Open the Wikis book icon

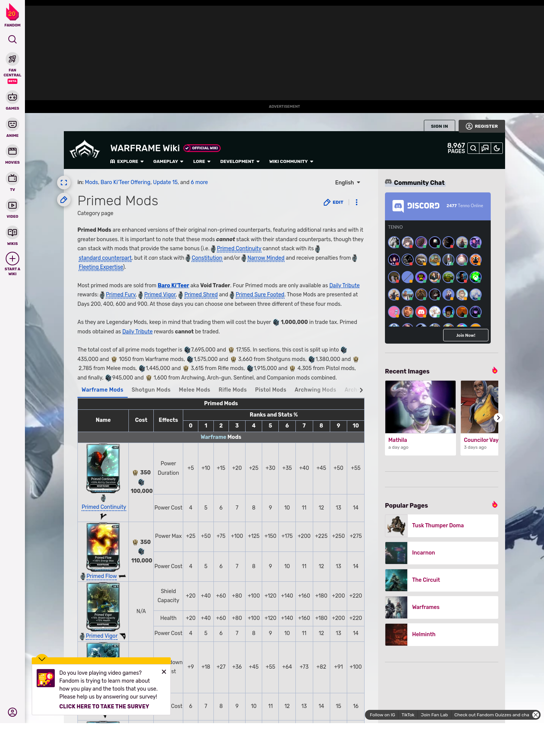click(12, 232)
